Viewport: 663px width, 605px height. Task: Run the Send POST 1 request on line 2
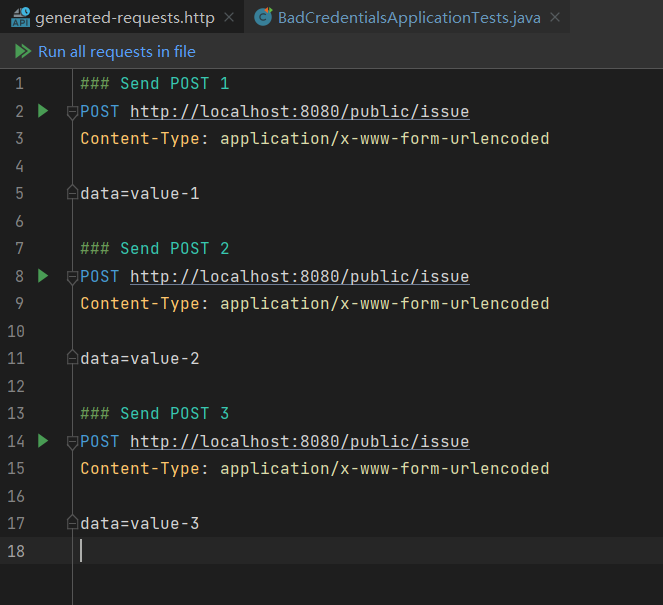tap(43, 111)
